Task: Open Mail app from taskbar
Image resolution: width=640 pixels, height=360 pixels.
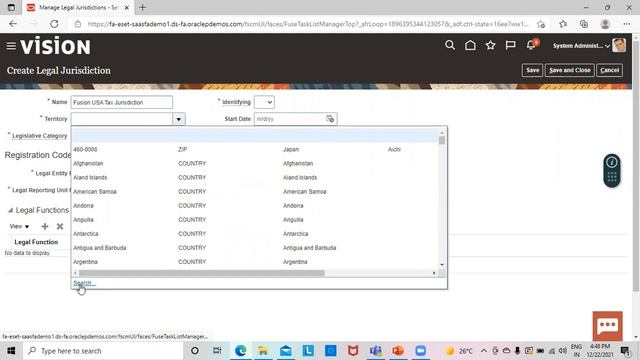Action: click(286, 351)
